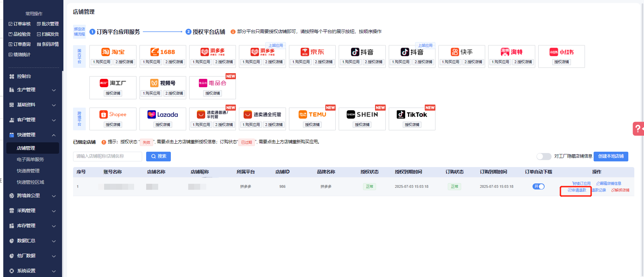Open the red help question-mark icon

pos(638,129)
